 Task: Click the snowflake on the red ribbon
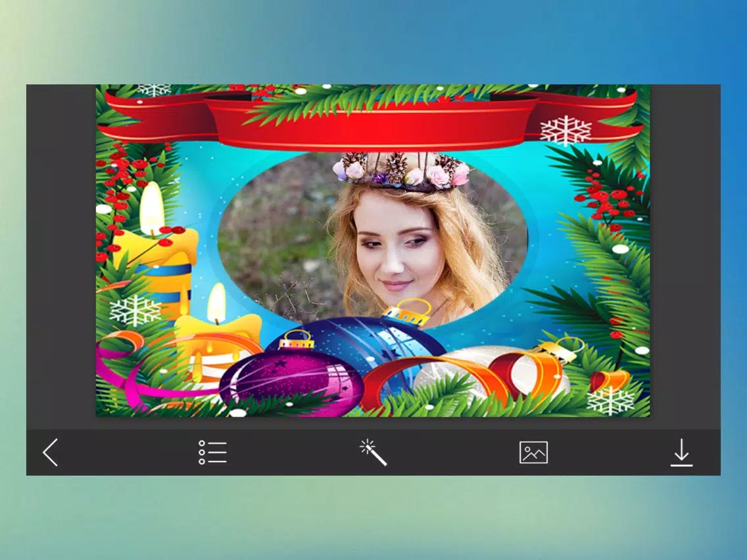click(566, 129)
